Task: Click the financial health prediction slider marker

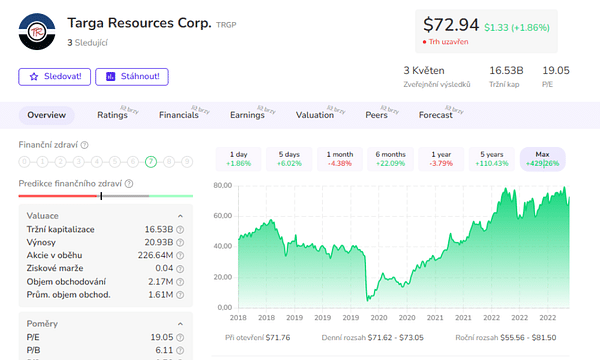Action: pyautogui.click(x=101, y=196)
